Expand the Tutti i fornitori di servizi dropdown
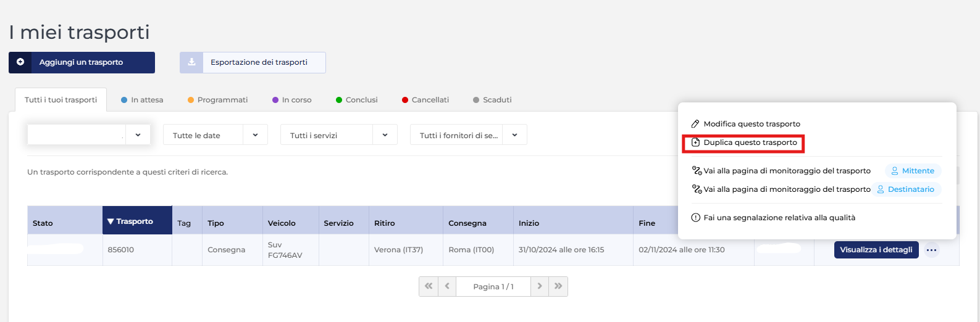 pos(469,135)
